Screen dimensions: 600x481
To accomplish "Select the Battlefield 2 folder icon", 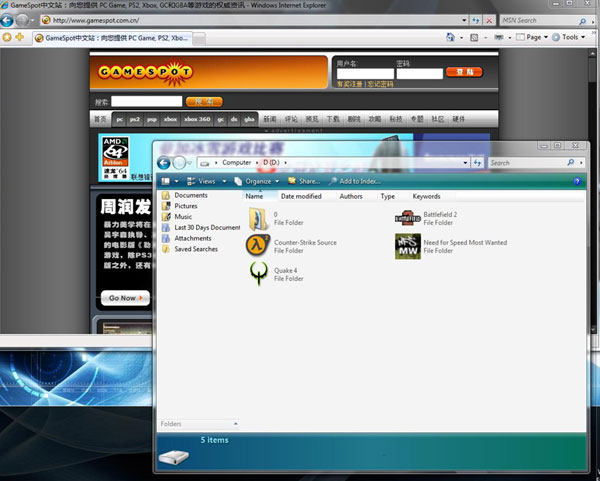I will pyautogui.click(x=408, y=218).
